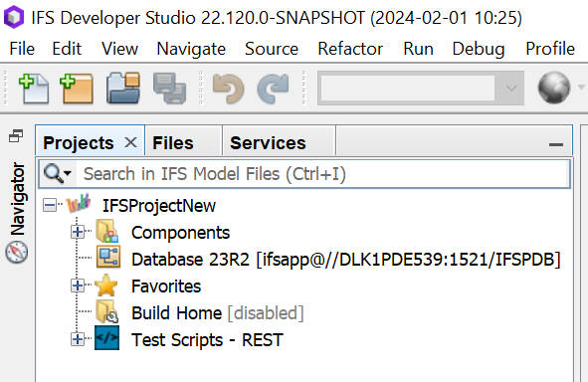Viewport: 588px width, 382px height.
Task: Close the Projects tab
Action: point(130,143)
